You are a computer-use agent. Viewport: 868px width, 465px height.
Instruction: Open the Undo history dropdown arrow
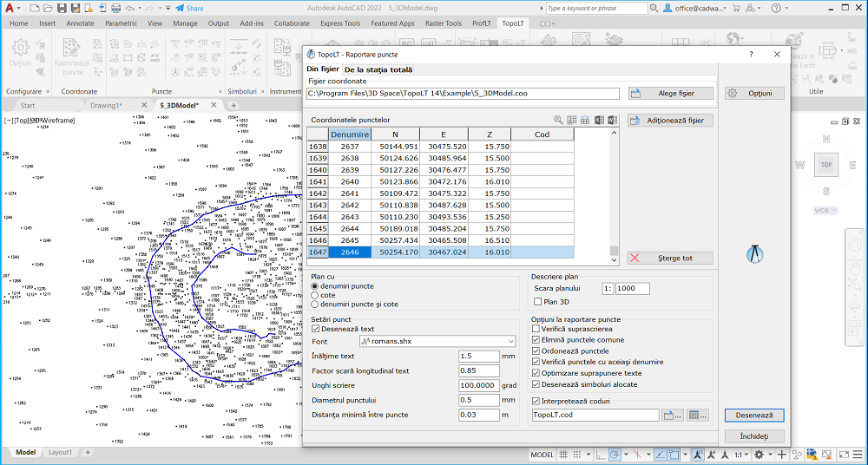click(x=139, y=9)
